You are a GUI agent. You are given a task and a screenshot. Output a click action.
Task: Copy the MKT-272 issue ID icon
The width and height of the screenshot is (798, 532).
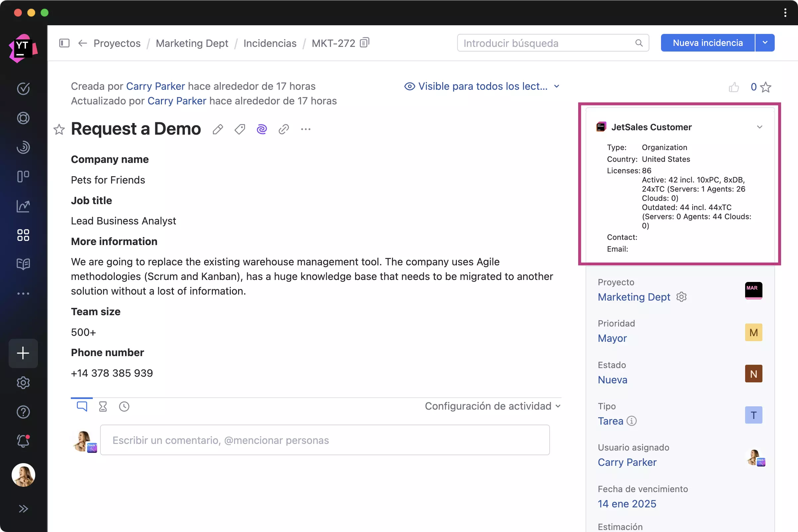click(364, 43)
